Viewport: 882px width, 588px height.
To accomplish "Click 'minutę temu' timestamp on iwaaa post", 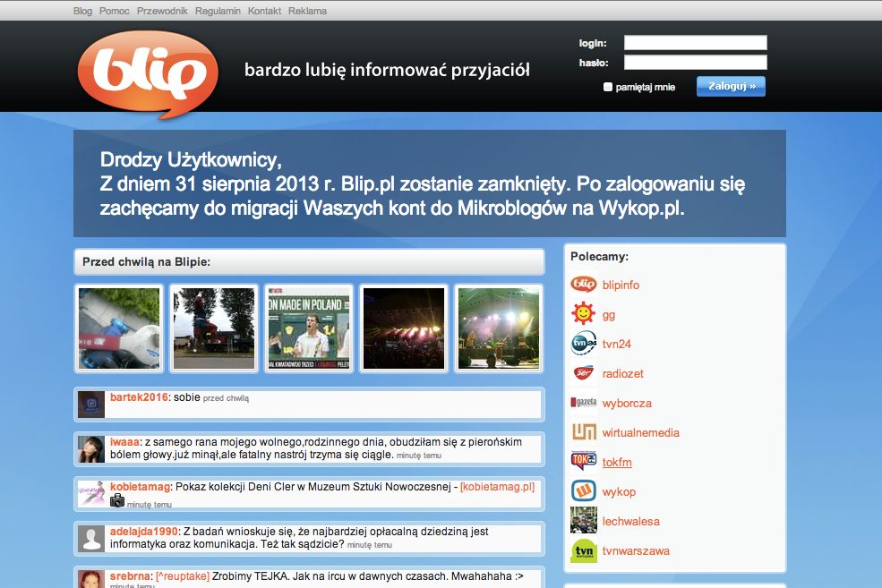I will 418,456.
